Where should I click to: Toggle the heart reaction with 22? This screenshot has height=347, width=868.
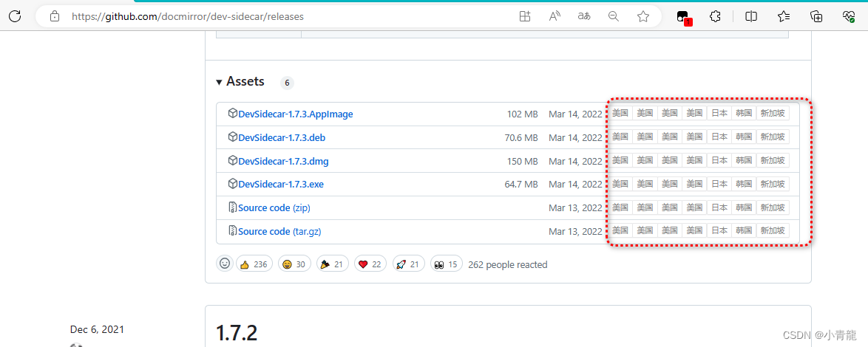pyautogui.click(x=370, y=264)
